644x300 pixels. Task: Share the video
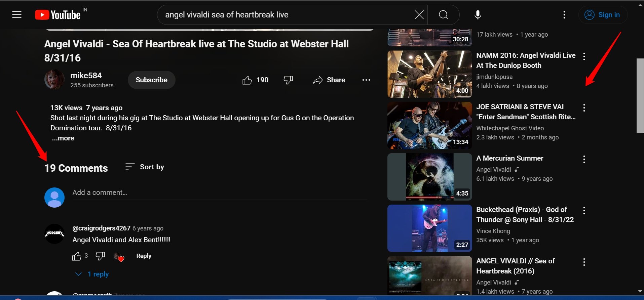pos(329,80)
